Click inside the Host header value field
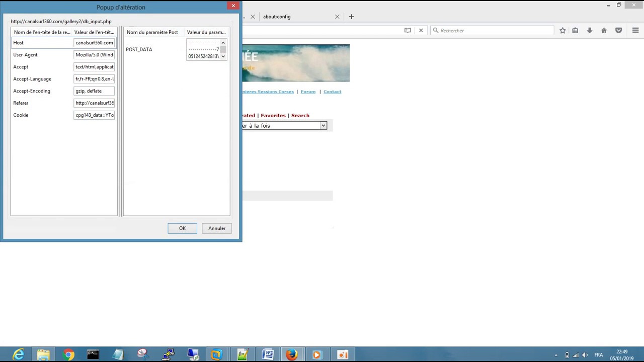 pos(94,42)
